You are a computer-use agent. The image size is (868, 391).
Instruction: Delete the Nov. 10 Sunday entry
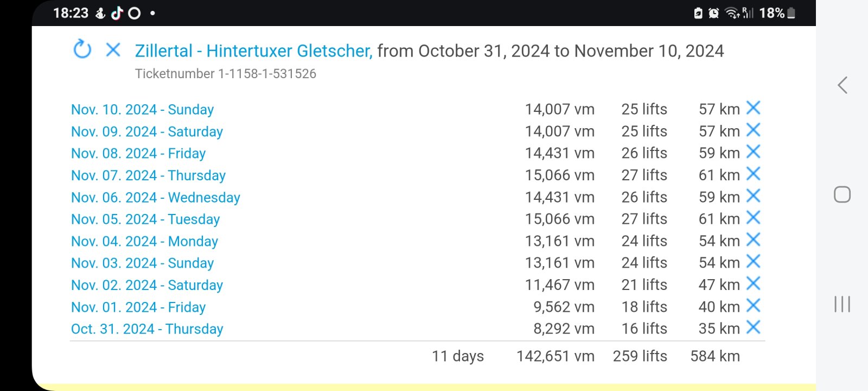(753, 108)
